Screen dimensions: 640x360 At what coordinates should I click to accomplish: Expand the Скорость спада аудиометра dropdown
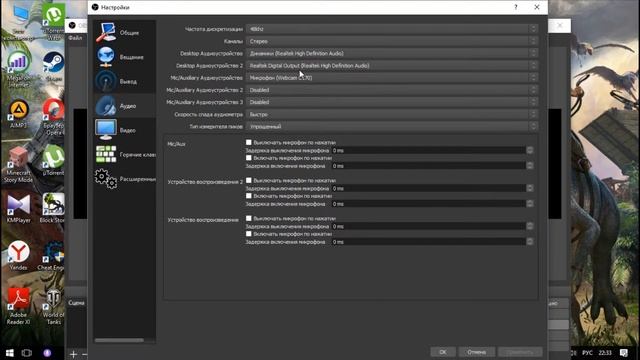pos(392,114)
